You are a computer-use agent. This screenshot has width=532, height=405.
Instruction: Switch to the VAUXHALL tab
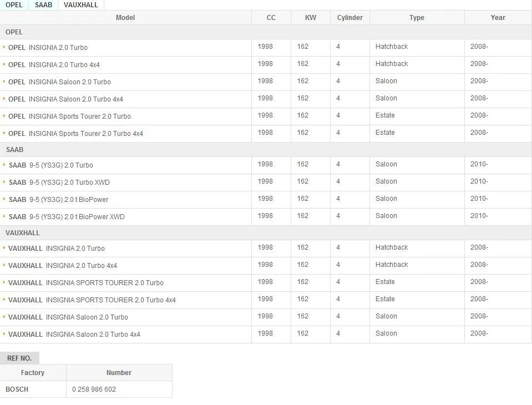pyautogui.click(x=81, y=5)
